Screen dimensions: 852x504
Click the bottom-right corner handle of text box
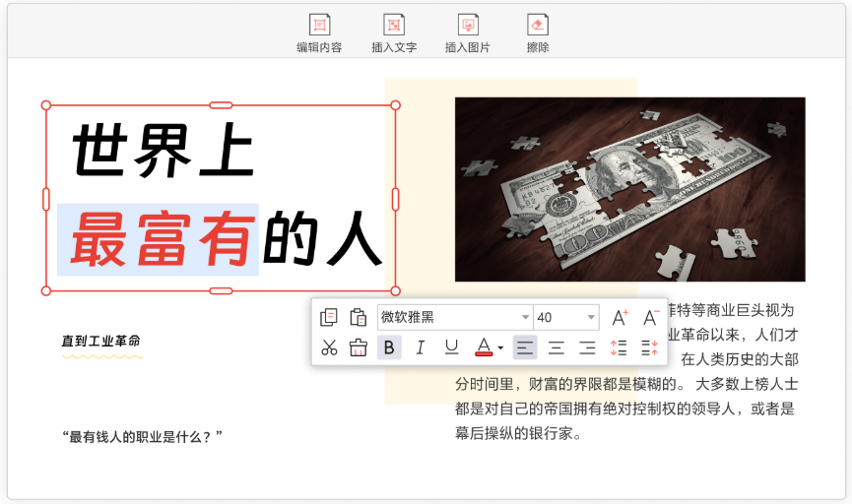pos(396,291)
